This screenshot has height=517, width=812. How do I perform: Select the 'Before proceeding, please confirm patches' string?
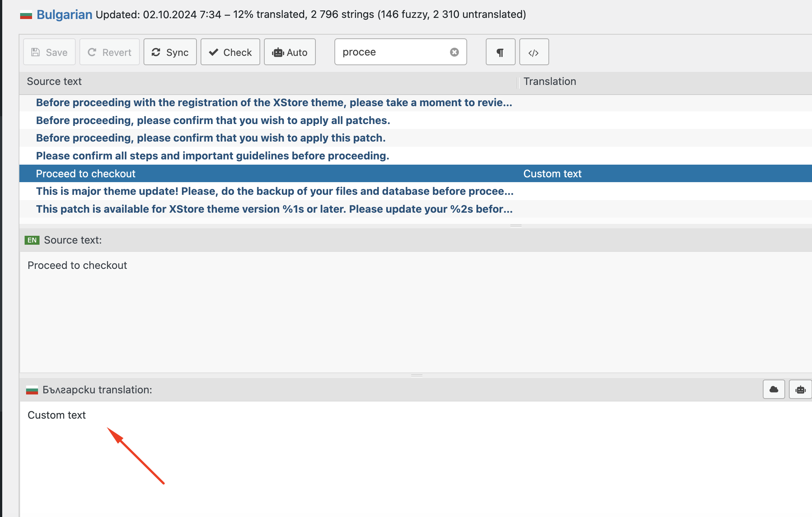(213, 120)
